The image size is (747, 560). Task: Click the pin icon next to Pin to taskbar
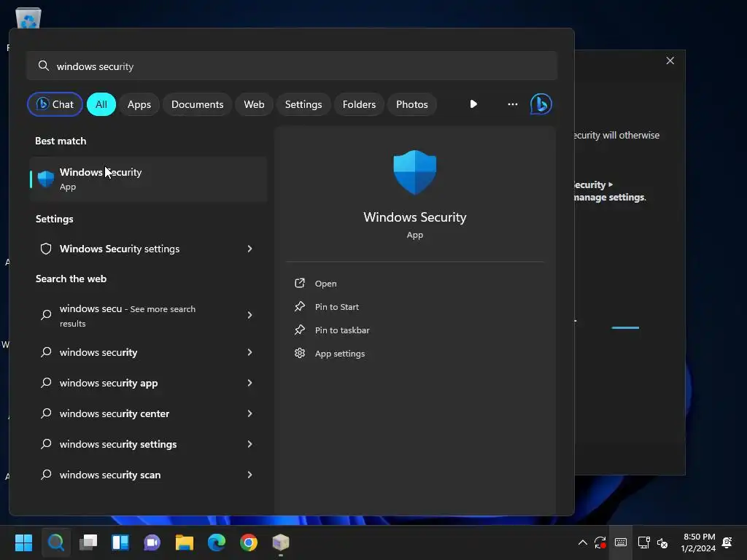(300, 330)
